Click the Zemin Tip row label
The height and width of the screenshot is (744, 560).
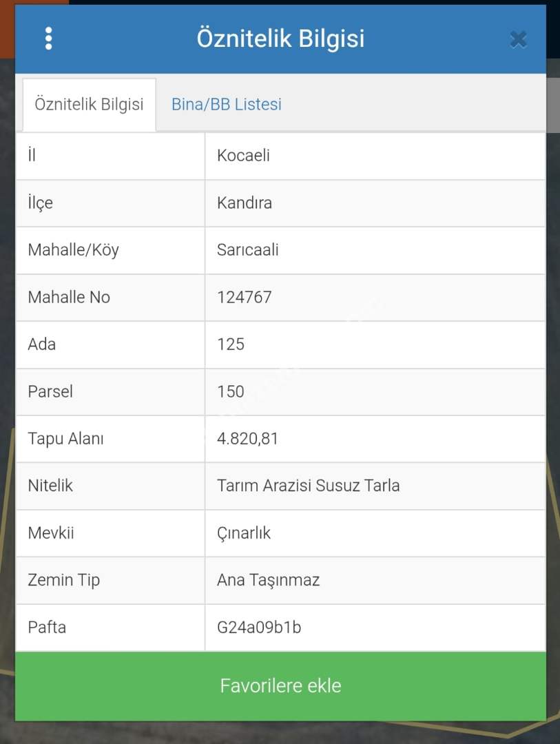pos(63,580)
